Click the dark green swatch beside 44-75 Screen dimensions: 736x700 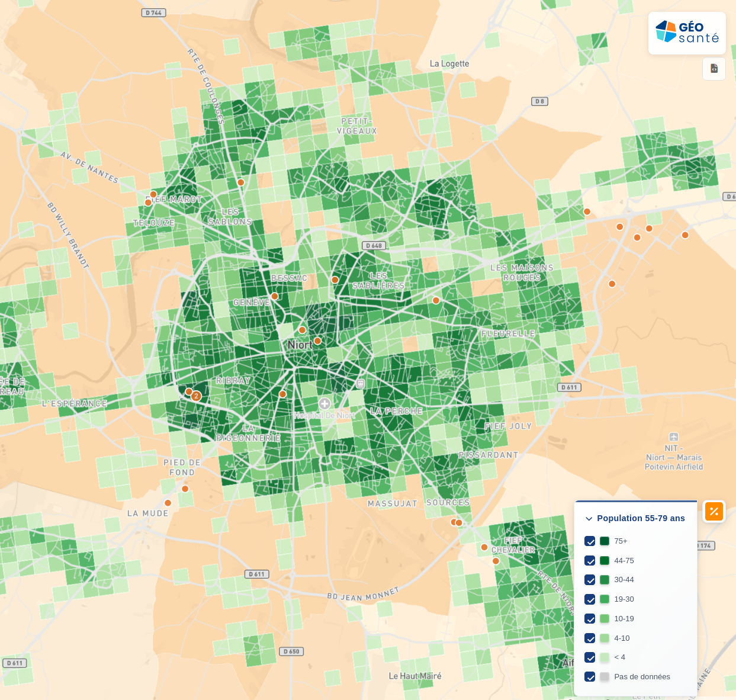tap(604, 560)
